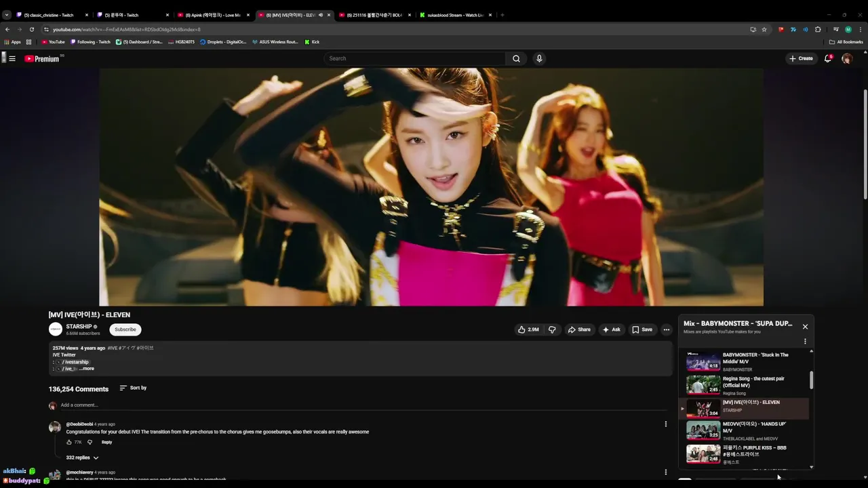868x488 pixels.
Task: Open the tab search dropdown
Action: (x=7, y=15)
